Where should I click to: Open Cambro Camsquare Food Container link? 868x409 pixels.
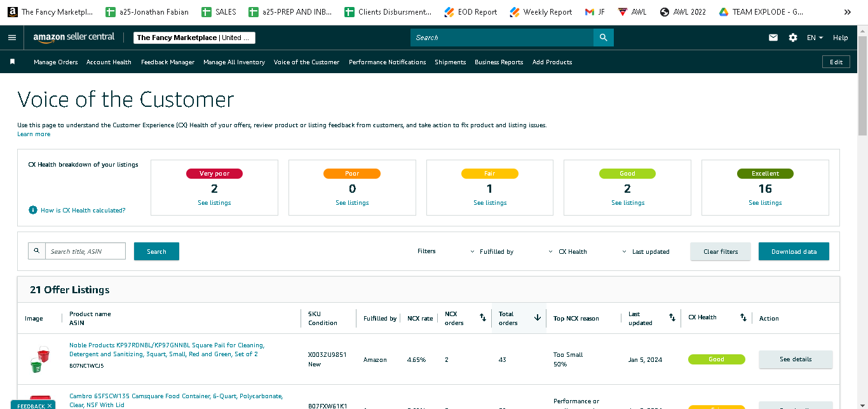pos(176,400)
